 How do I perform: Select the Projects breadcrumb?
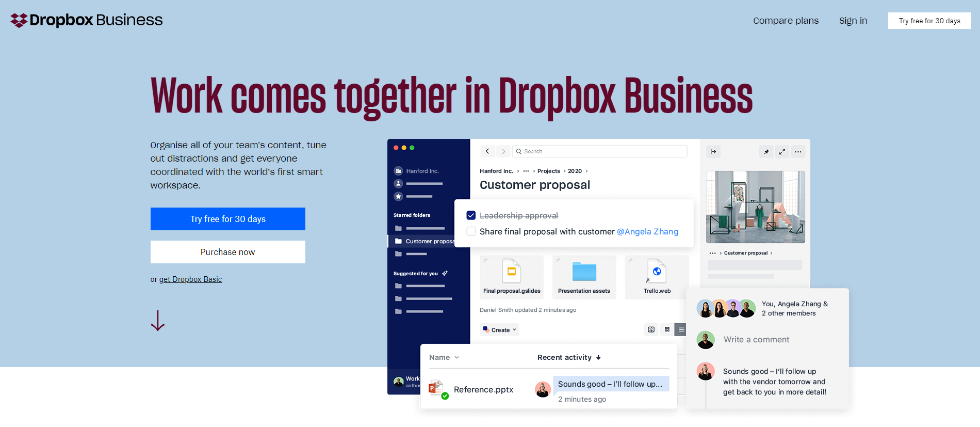coord(548,171)
